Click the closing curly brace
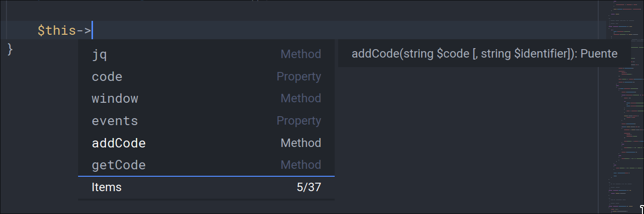644x214 pixels. pyautogui.click(x=11, y=49)
